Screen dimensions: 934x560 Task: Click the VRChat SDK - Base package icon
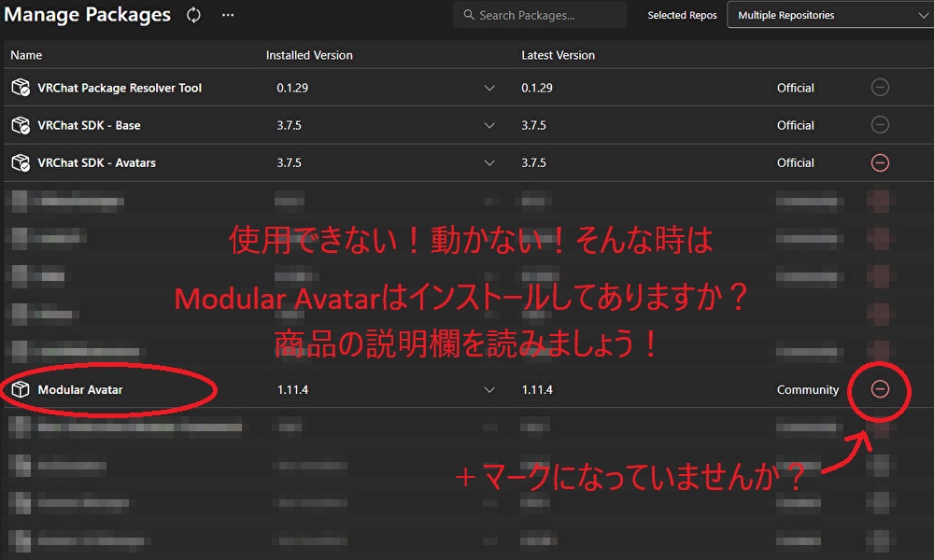tap(21, 125)
